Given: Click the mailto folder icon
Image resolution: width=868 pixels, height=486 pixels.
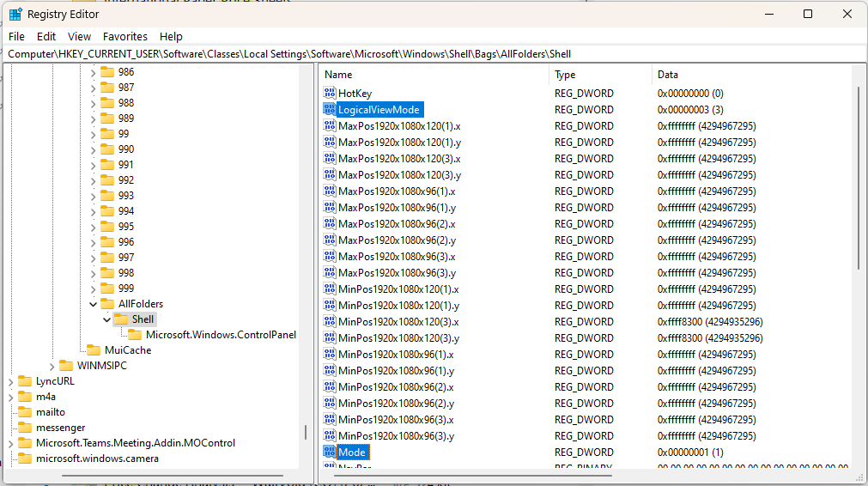Looking at the screenshot, I should [25, 412].
